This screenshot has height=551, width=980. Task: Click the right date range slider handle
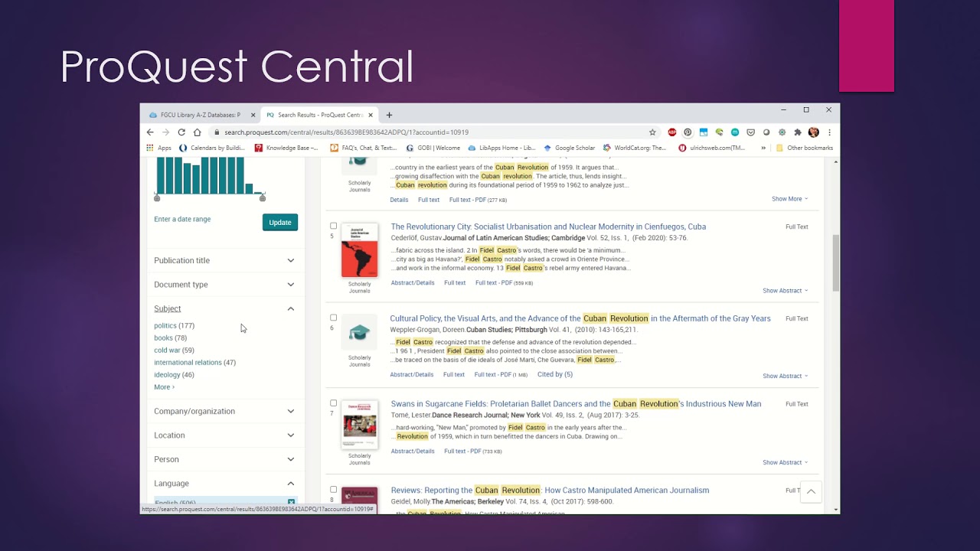[263, 198]
